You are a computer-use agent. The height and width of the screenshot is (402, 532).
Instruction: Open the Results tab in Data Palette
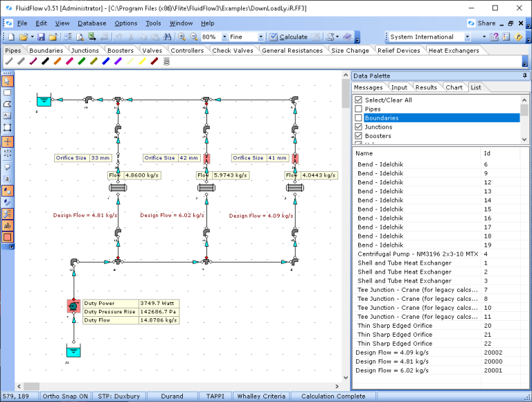[426, 87]
